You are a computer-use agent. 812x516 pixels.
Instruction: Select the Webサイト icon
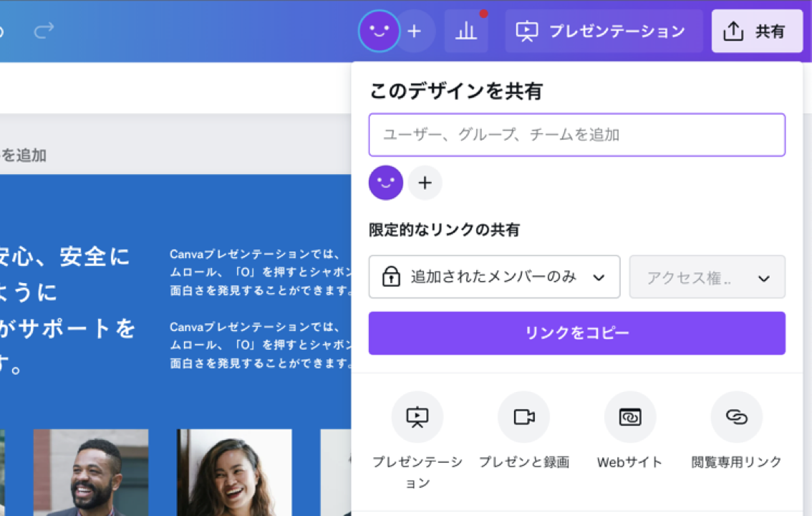click(x=629, y=417)
